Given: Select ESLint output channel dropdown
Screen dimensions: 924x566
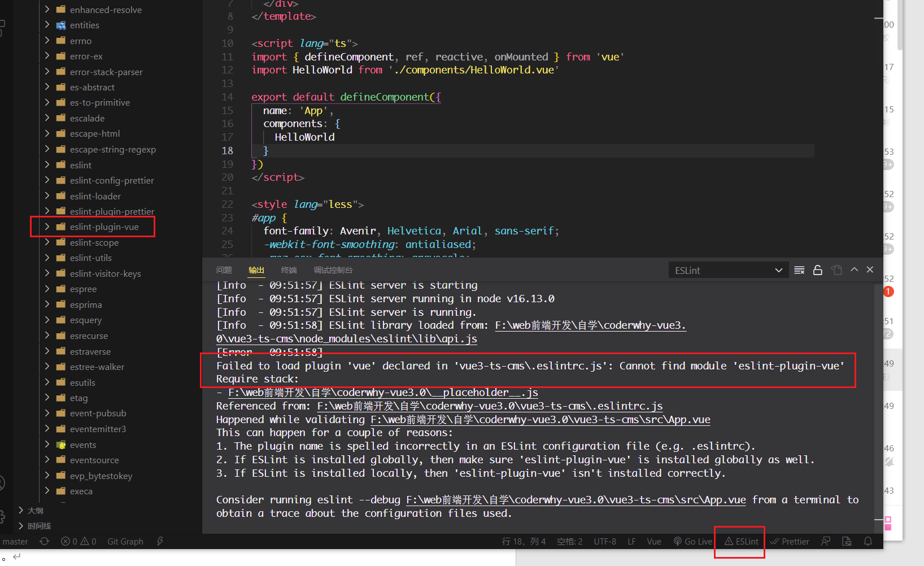Looking at the screenshot, I should tap(728, 270).
